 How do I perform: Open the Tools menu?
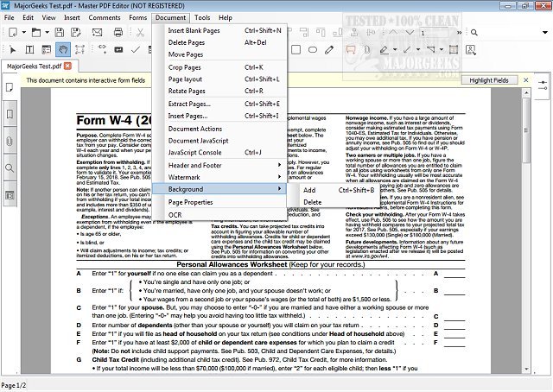[x=202, y=17]
